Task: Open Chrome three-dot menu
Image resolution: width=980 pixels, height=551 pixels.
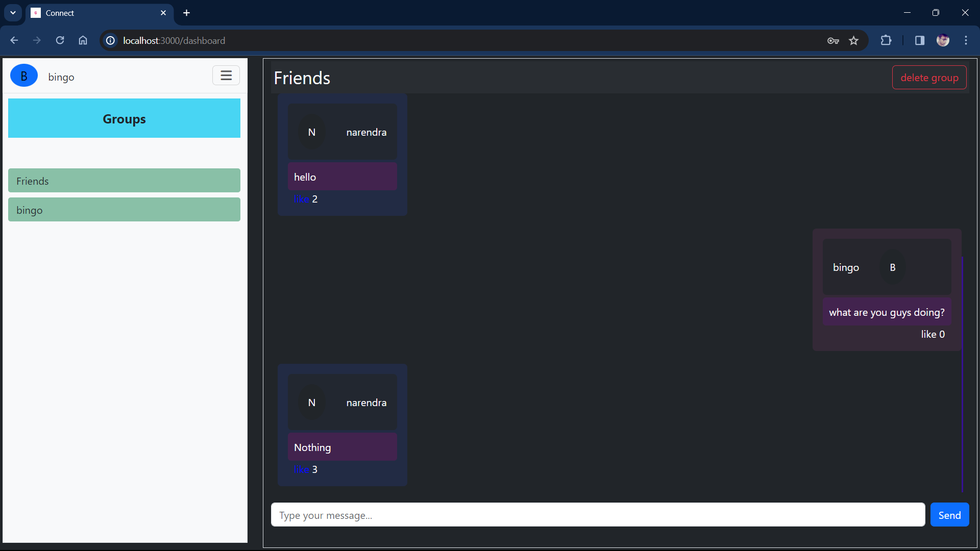Action: pos(966,40)
